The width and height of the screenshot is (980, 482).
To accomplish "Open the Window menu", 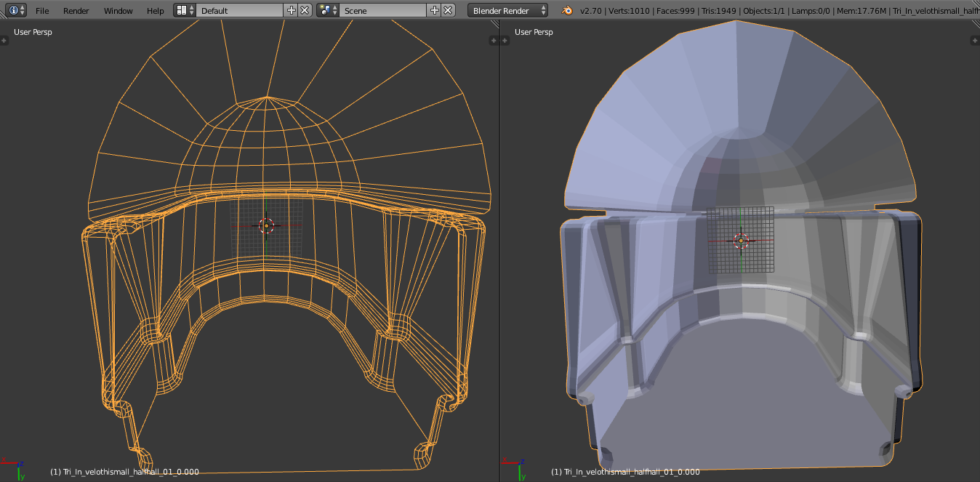I will coord(118,11).
